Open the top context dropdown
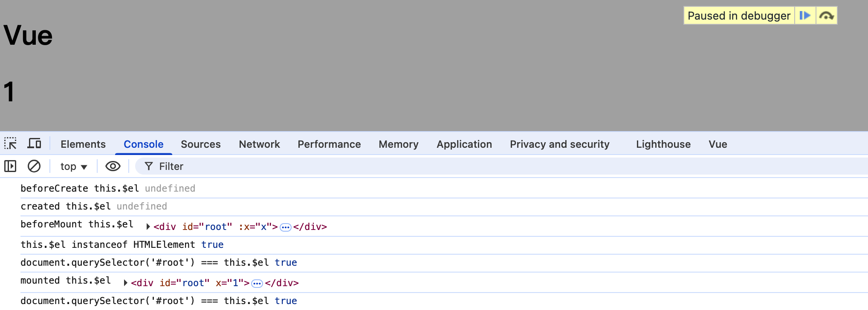Image resolution: width=868 pixels, height=310 pixels. [x=74, y=166]
